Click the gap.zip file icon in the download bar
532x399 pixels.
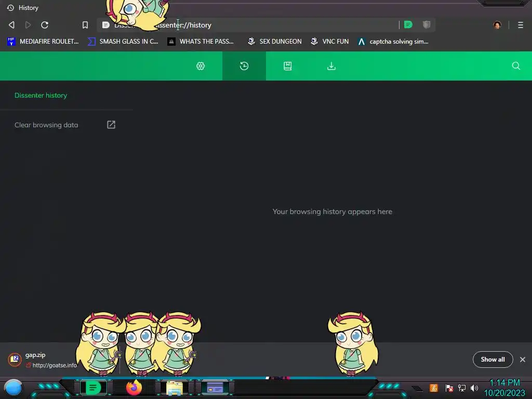click(15, 360)
